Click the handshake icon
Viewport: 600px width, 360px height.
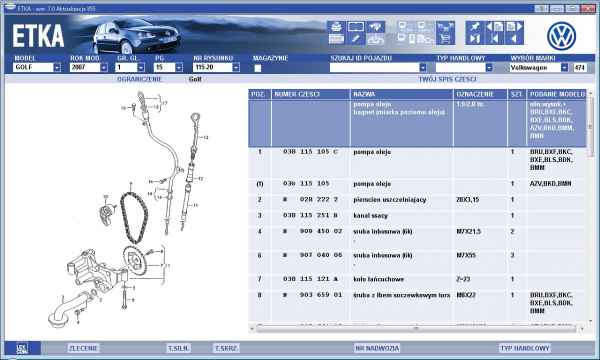(375, 27)
